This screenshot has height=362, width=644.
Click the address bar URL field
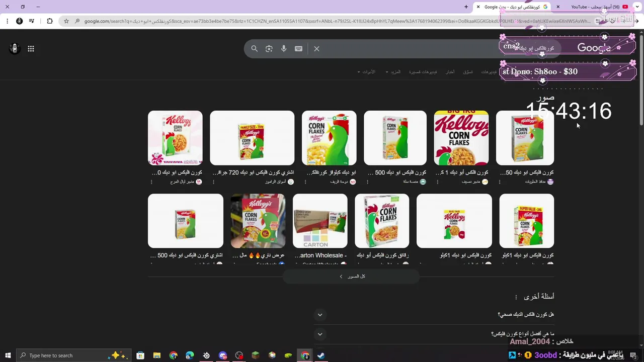337,21
